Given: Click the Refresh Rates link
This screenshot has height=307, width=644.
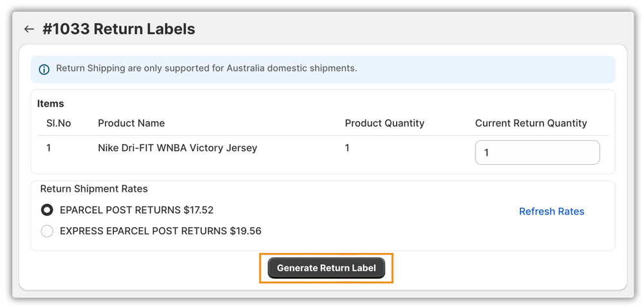Looking at the screenshot, I should [x=551, y=211].
